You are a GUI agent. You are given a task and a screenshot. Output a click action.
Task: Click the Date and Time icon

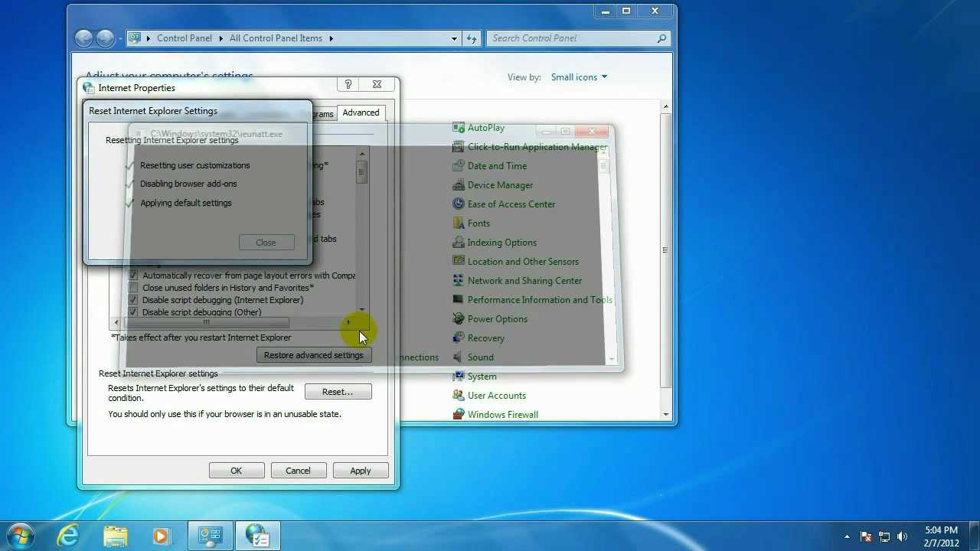[x=459, y=166]
